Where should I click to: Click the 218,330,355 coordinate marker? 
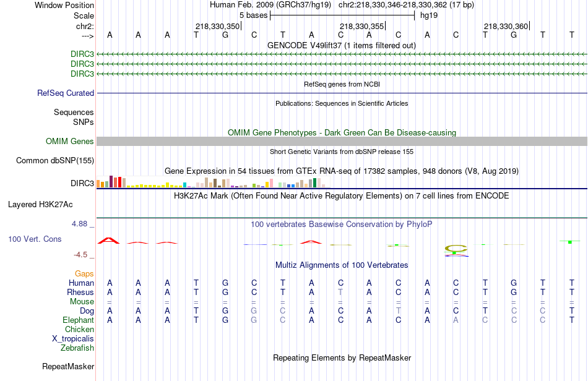coord(362,26)
